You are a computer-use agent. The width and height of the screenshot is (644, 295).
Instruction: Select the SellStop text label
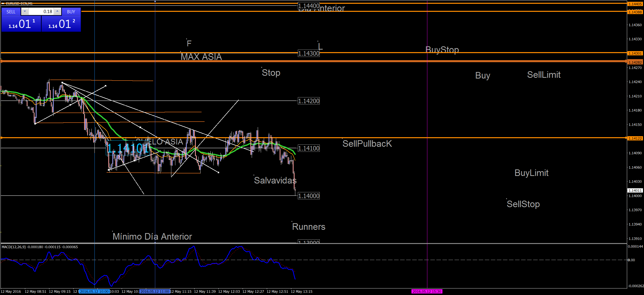pyautogui.click(x=523, y=204)
